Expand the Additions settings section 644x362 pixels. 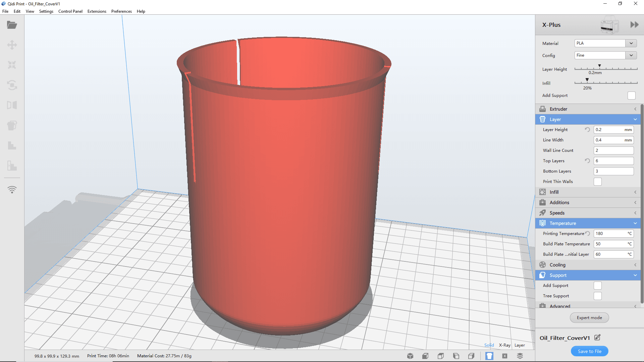[588, 202]
